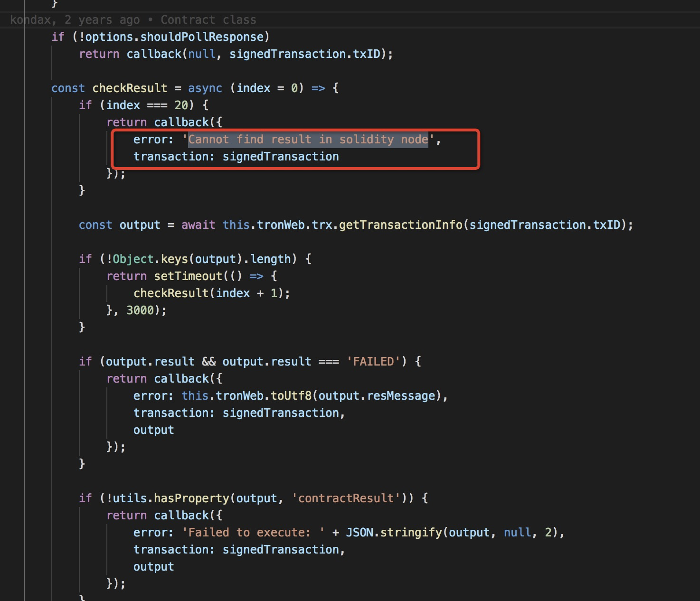Screen dimensions: 700x601
Task: Click 'JSON.stringify' in the error line
Action: [394, 533]
